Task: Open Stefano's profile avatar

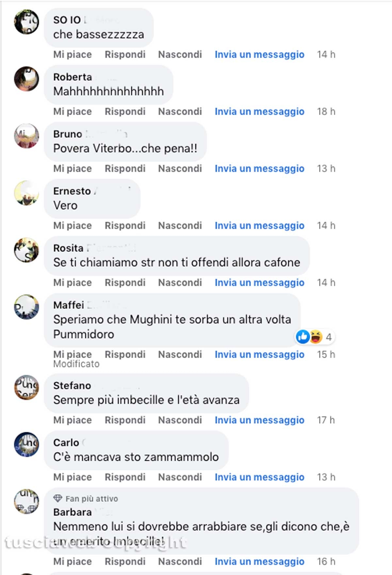Action: tap(26, 387)
